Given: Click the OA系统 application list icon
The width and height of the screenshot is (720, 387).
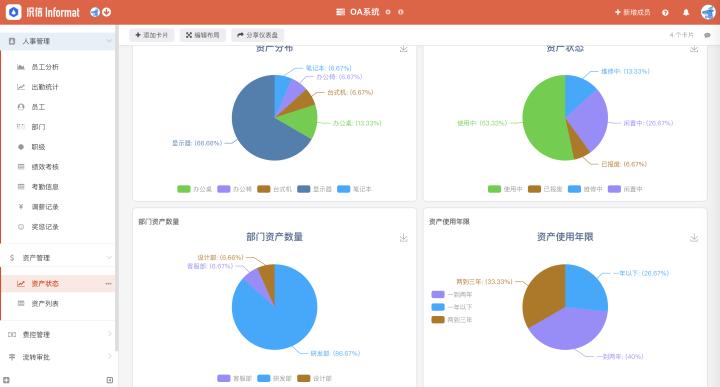Looking at the screenshot, I should [340, 12].
